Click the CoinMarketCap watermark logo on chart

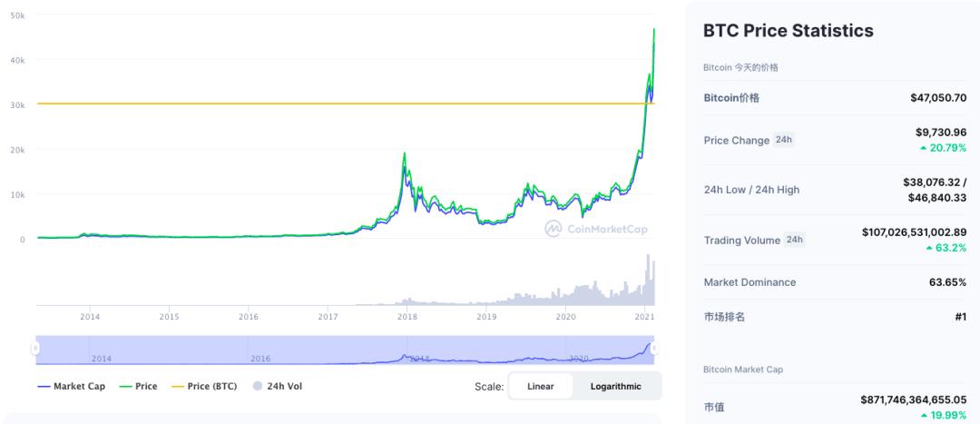pyautogui.click(x=553, y=228)
